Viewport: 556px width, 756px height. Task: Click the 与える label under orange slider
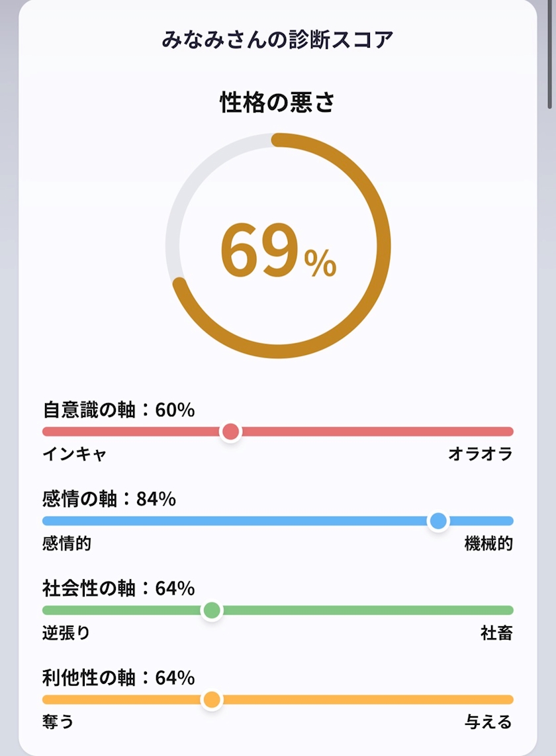488,722
